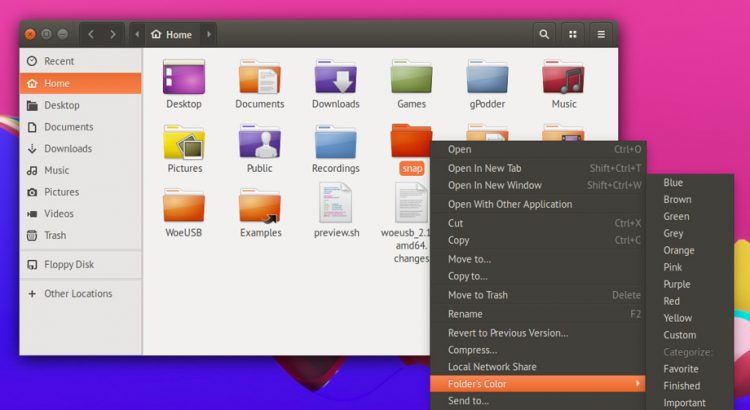The image size is (750, 410).
Task: Mark folder as Finished
Action: point(691,386)
